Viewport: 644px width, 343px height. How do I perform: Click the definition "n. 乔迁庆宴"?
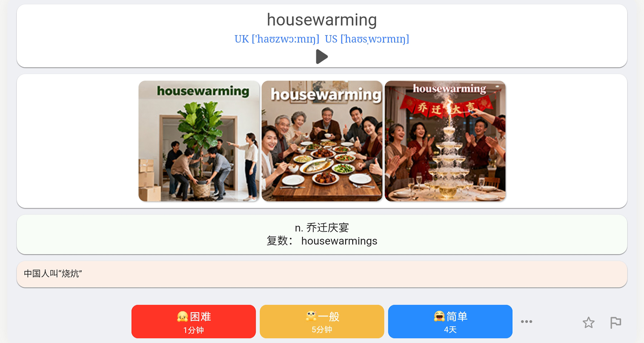(322, 228)
